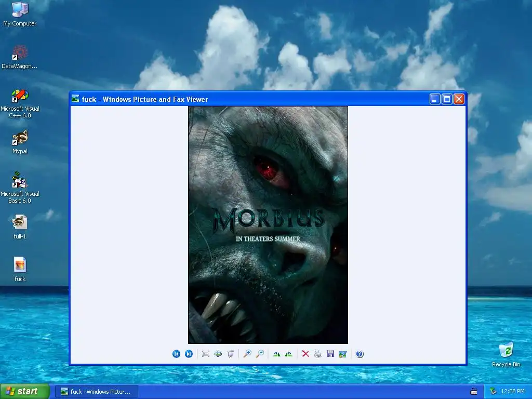Select the fuck image file on the desktop
This screenshot has width=532, height=399.
point(20,270)
